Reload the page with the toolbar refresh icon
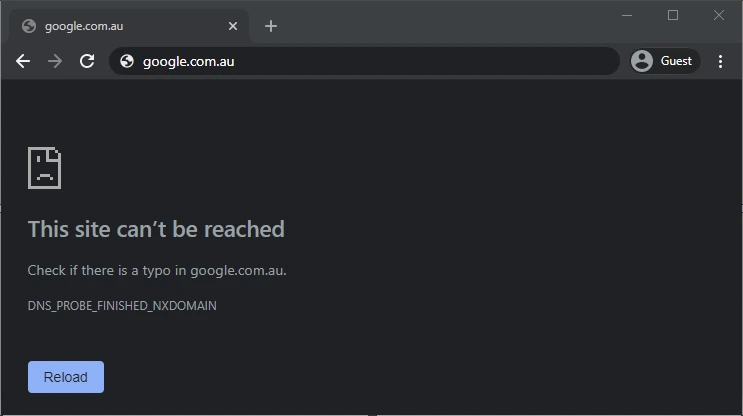743x416 pixels. 87,61
